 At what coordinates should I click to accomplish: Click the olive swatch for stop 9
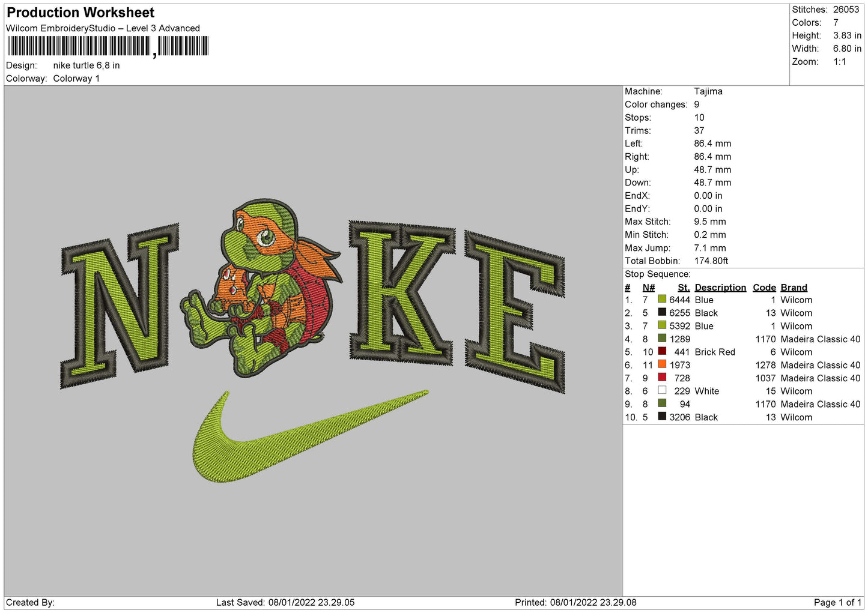click(662, 403)
